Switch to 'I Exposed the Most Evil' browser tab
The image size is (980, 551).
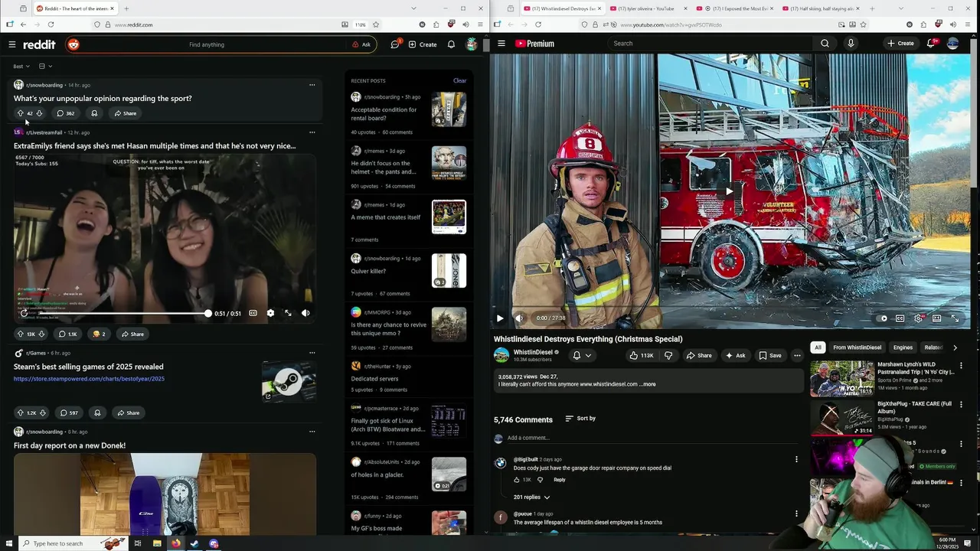pos(735,8)
